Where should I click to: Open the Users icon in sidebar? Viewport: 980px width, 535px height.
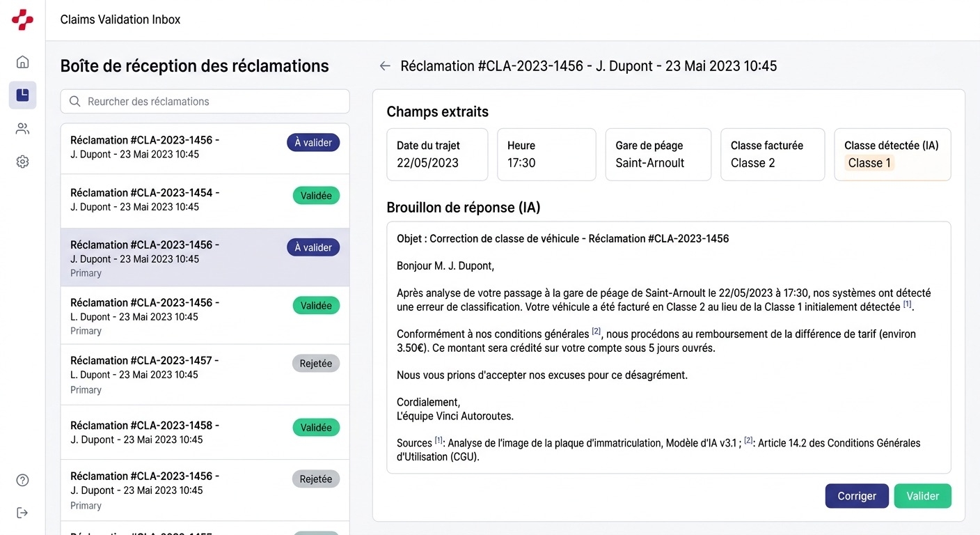(x=22, y=128)
